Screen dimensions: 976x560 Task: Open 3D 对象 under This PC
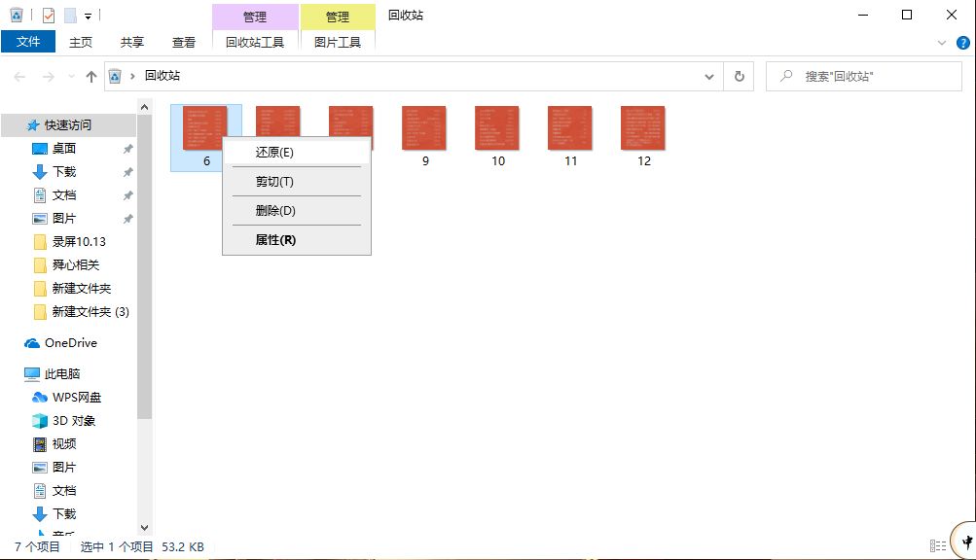(x=74, y=421)
